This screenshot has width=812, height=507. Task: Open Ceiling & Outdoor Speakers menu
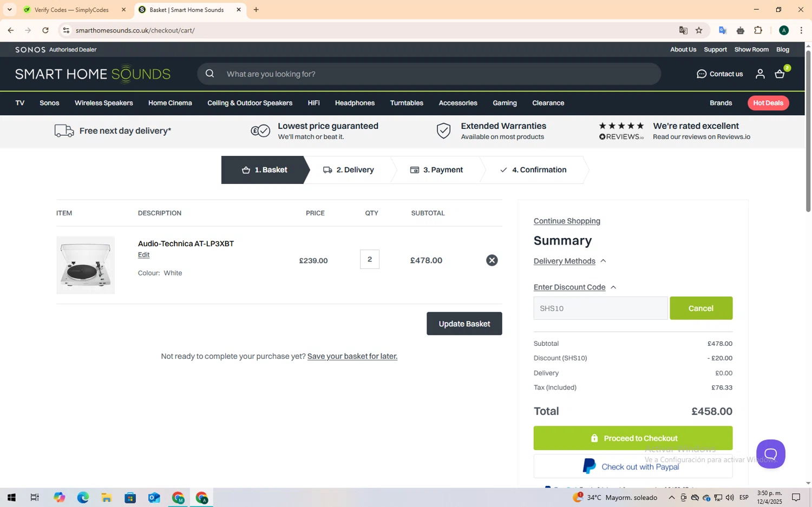click(250, 103)
